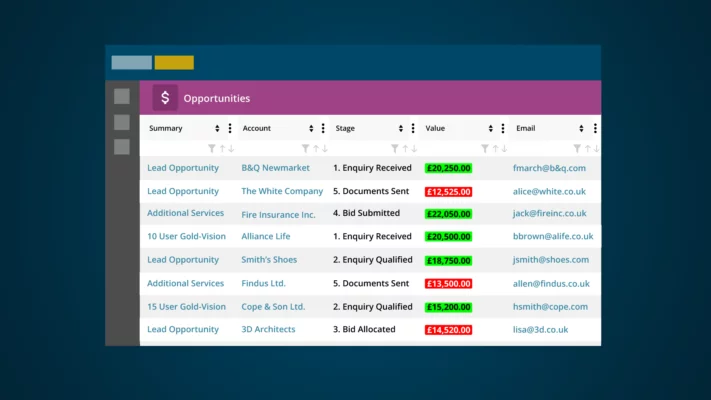Open the Alliance Life account
This screenshot has width=711, height=400.
266,236
